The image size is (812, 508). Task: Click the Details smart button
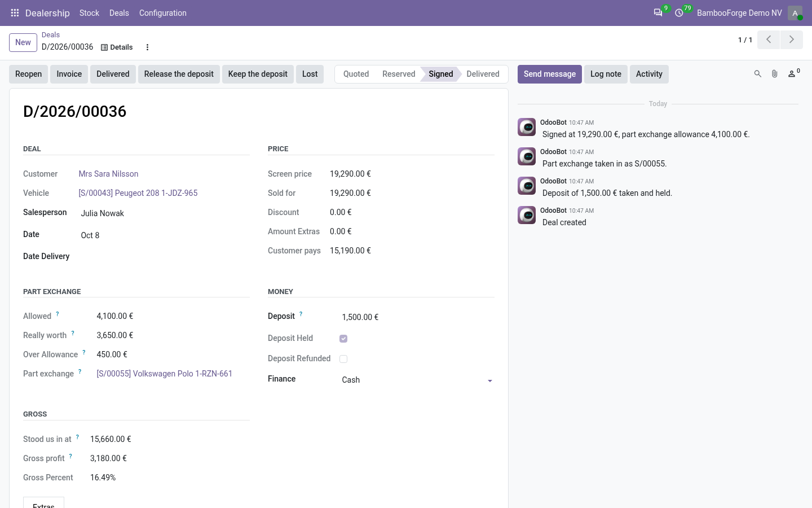coord(117,47)
